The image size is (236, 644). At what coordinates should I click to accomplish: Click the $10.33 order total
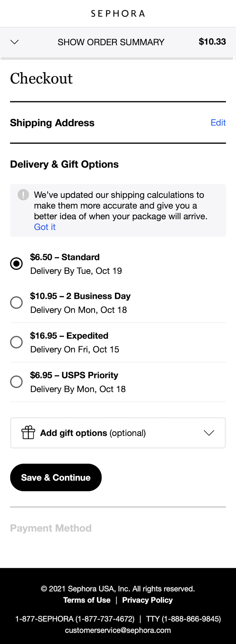click(x=212, y=42)
